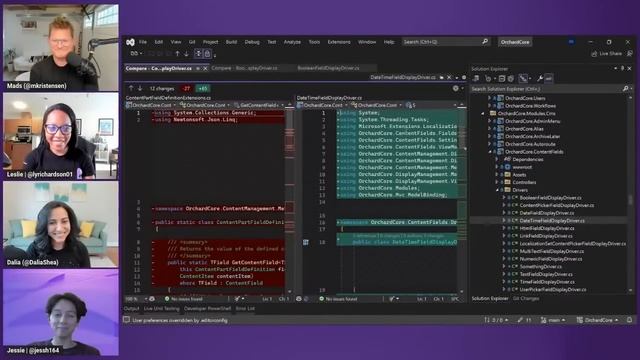This screenshot has height=360, width=640.
Task: Close the Compare playDriver.cs tab
Action: tap(205, 69)
